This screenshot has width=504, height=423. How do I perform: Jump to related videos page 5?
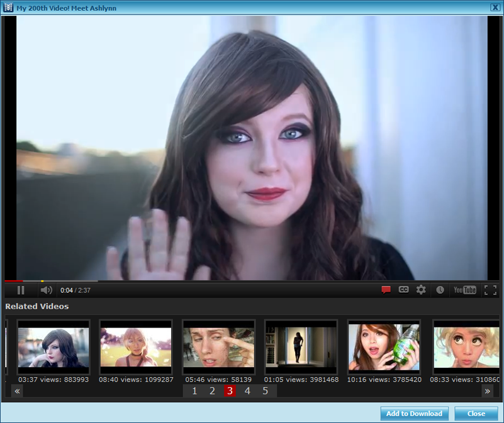click(265, 391)
